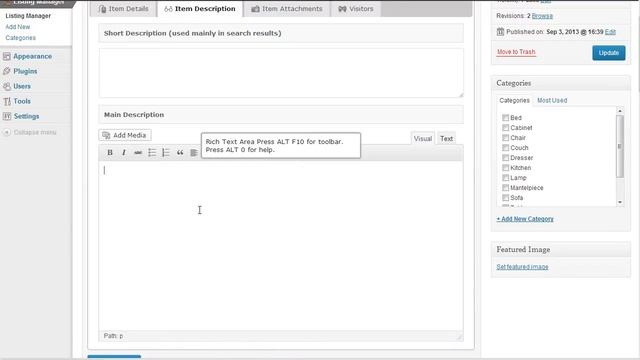Click the calendar icon beside Published on

[x=500, y=32]
